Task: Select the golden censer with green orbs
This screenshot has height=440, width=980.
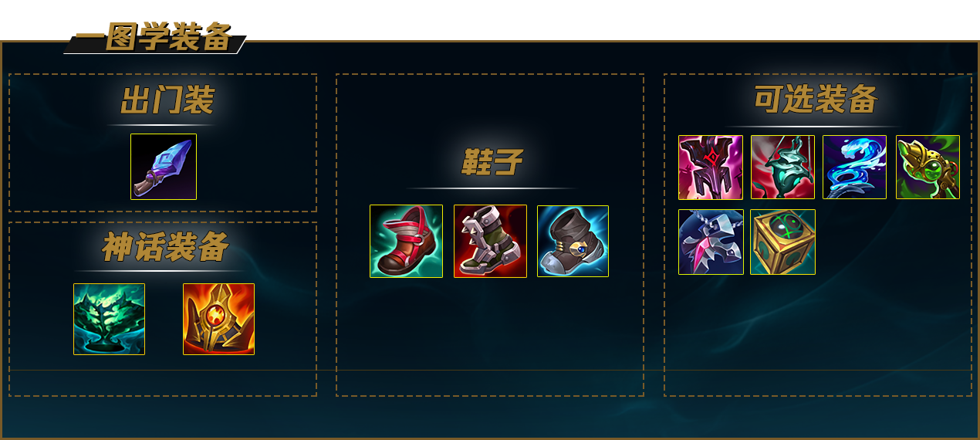Action: coord(928,168)
